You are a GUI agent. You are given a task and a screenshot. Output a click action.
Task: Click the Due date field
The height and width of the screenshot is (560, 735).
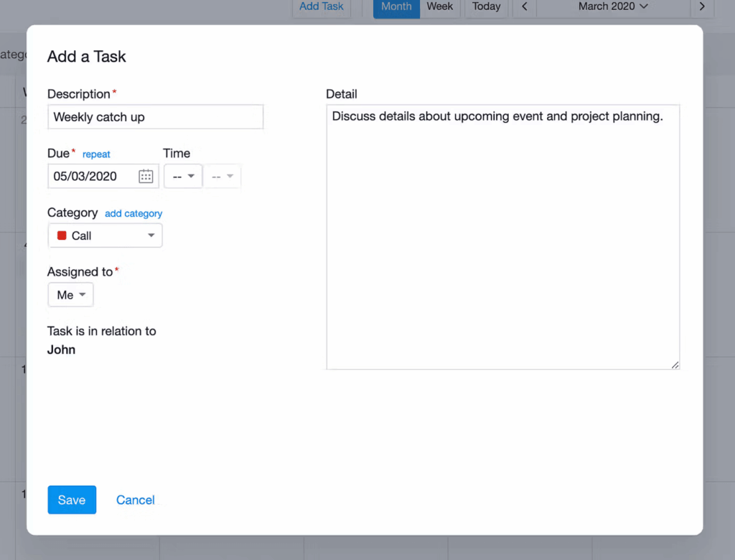click(x=92, y=177)
